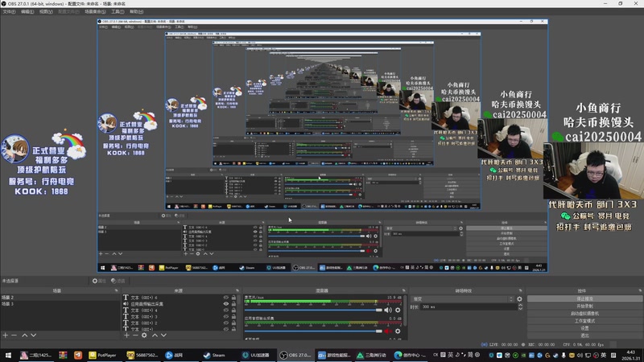Viewport: 644px width, 362px height.
Task: Select 场景 3 in the scenes list
Action: click(60, 304)
